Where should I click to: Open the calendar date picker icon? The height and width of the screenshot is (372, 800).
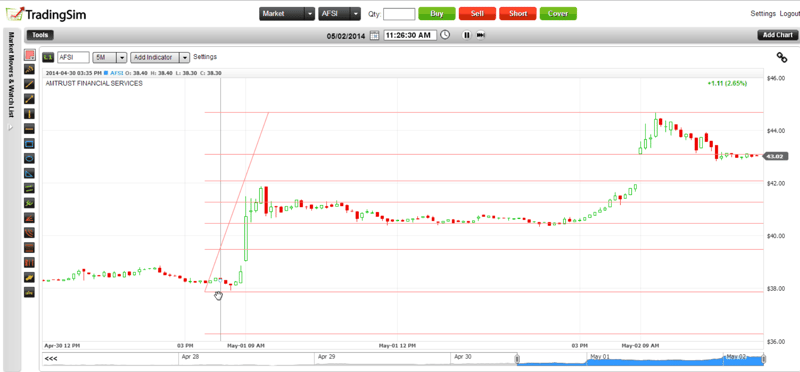[374, 35]
